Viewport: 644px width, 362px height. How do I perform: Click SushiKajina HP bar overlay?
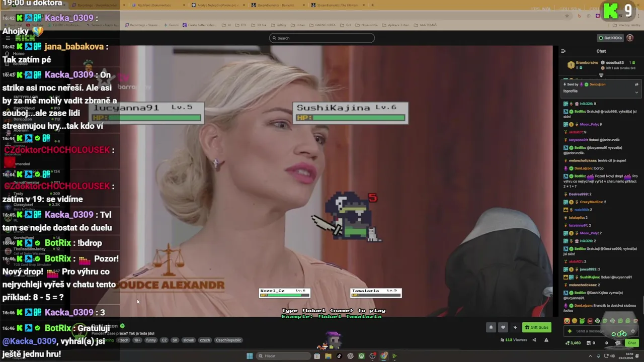click(351, 112)
